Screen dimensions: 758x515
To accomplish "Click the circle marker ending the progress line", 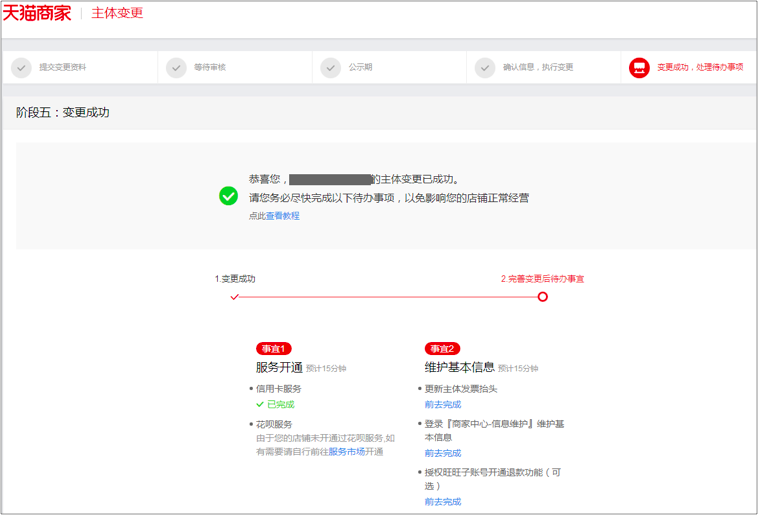I will pos(543,297).
